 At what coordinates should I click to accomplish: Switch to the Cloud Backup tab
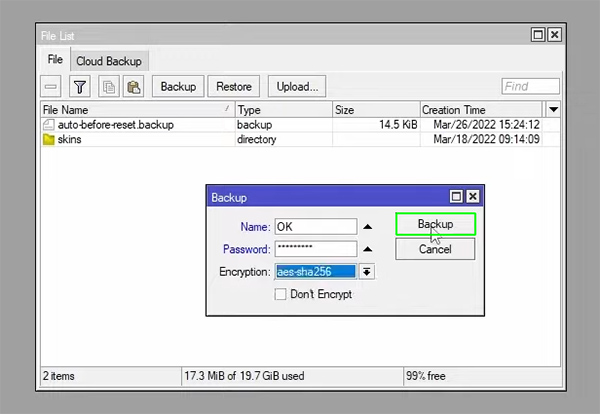pos(111,61)
